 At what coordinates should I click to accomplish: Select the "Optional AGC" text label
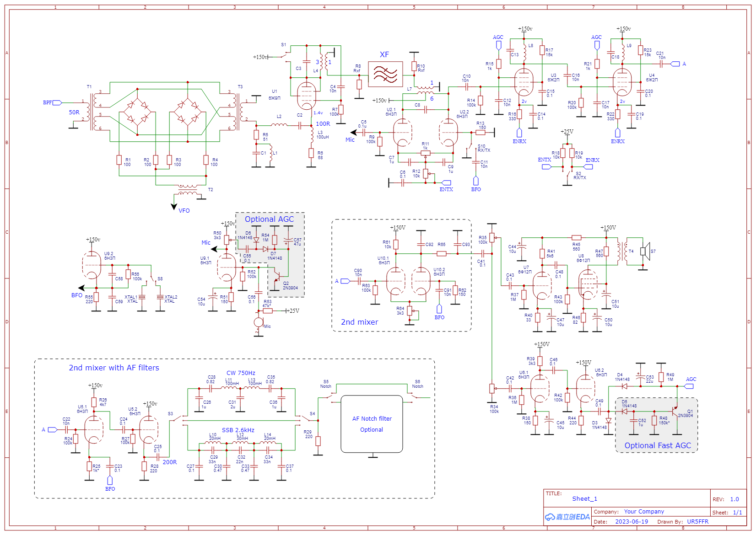click(x=269, y=219)
